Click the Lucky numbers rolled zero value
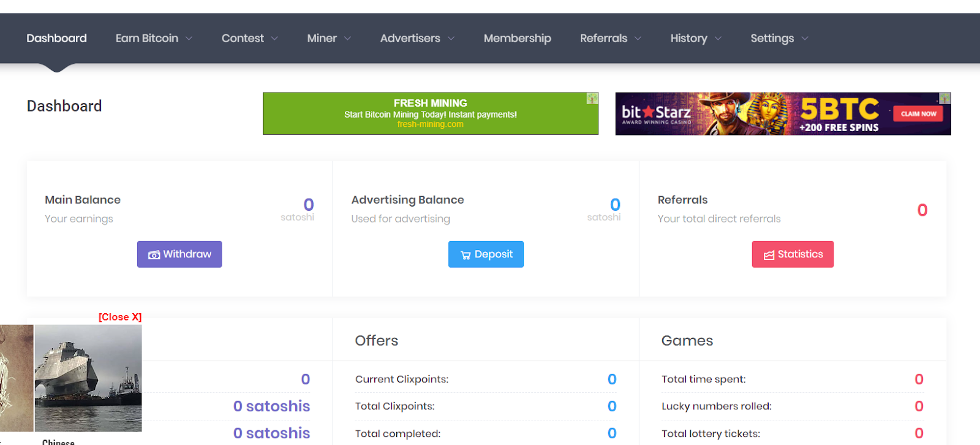The width and height of the screenshot is (980, 445). tap(919, 406)
